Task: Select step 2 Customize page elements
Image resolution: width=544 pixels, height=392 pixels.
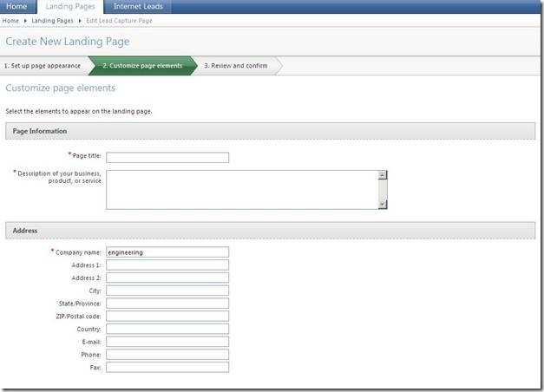Action: coord(142,66)
